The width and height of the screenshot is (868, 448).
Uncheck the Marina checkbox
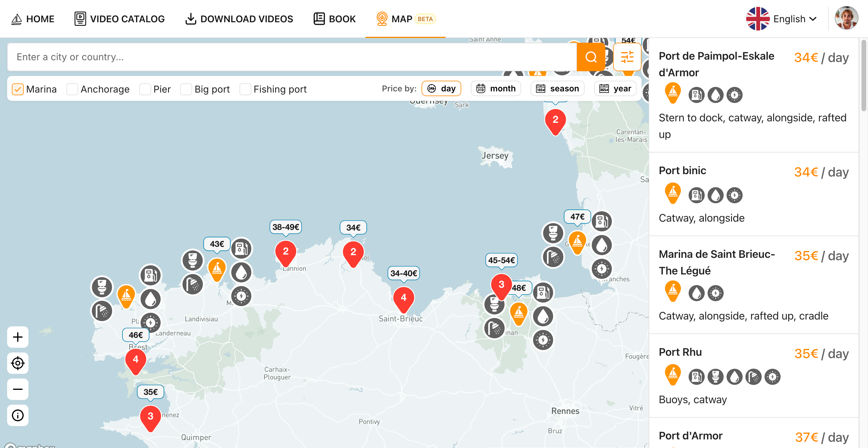click(17, 89)
